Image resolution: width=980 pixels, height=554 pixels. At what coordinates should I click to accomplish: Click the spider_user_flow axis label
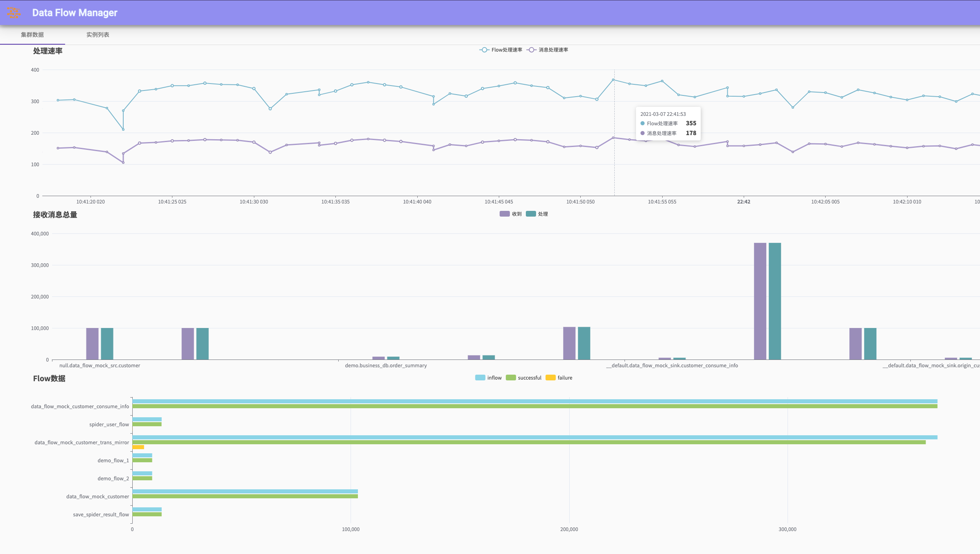(x=109, y=425)
